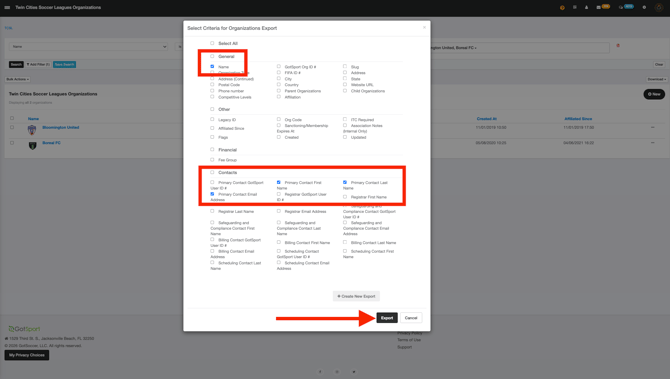Image resolution: width=670 pixels, height=379 pixels.
Task: Select the Bloomington United row checkbox
Action: click(x=12, y=127)
